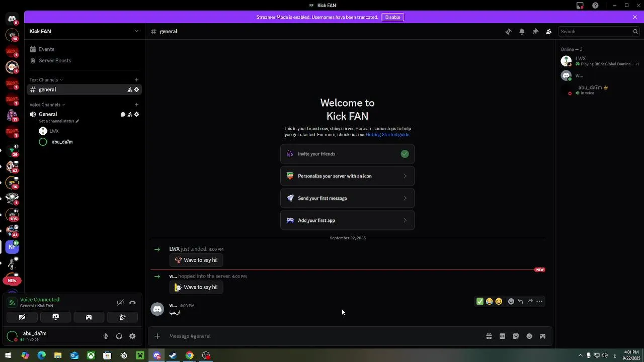Create a new text channel with plus

pyautogui.click(x=136, y=80)
